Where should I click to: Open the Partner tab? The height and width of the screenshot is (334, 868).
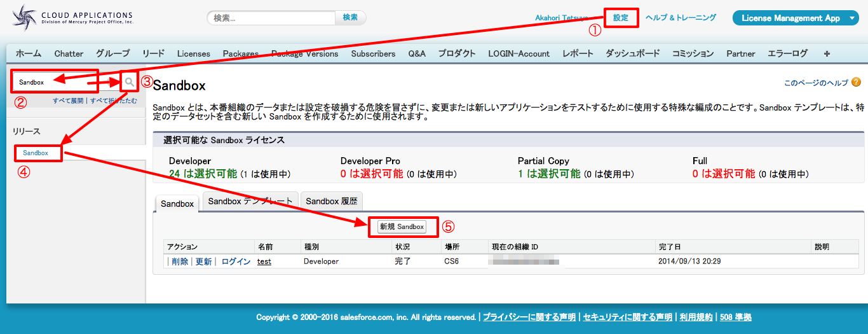tap(741, 53)
